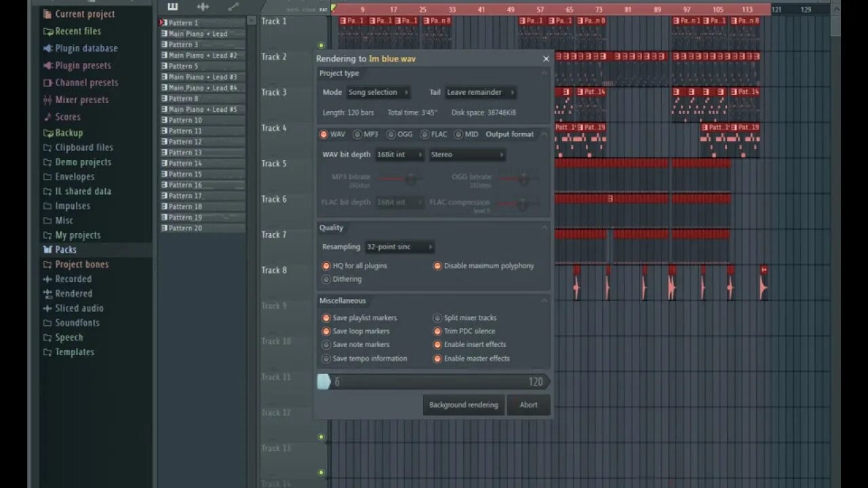Toggle Disable maximum polyphony
This screenshot has height=488, width=868.
pos(437,266)
